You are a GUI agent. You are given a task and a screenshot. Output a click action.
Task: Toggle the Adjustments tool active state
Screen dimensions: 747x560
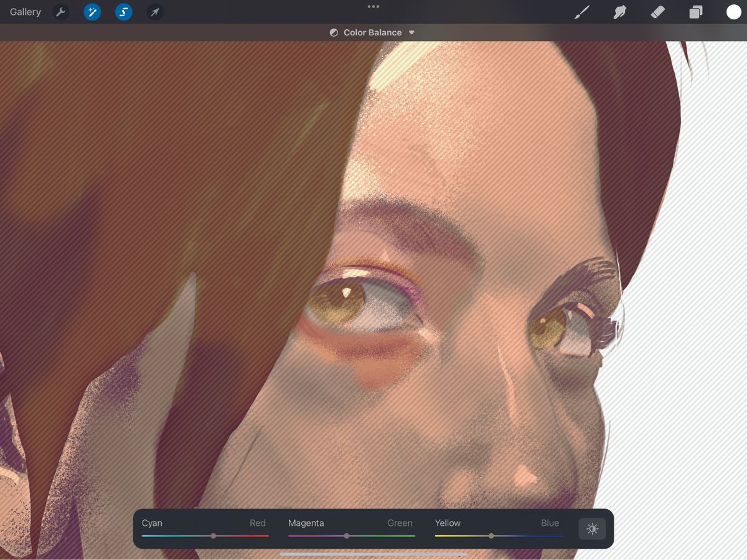(x=92, y=12)
